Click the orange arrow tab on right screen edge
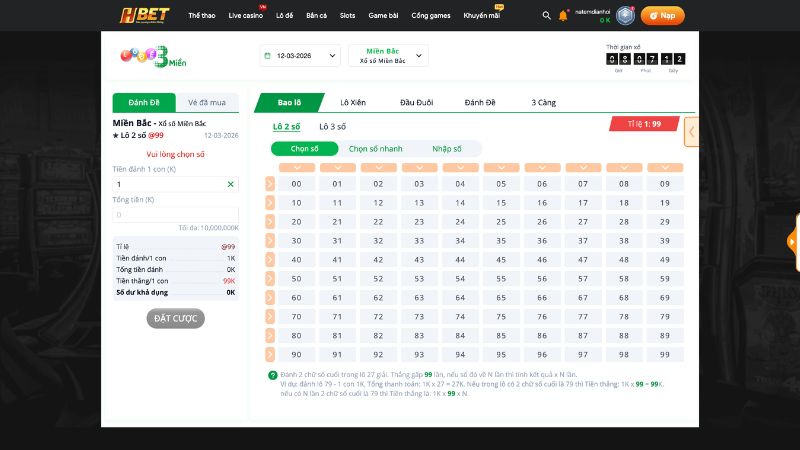This screenshot has width=800, height=450. 793,241
